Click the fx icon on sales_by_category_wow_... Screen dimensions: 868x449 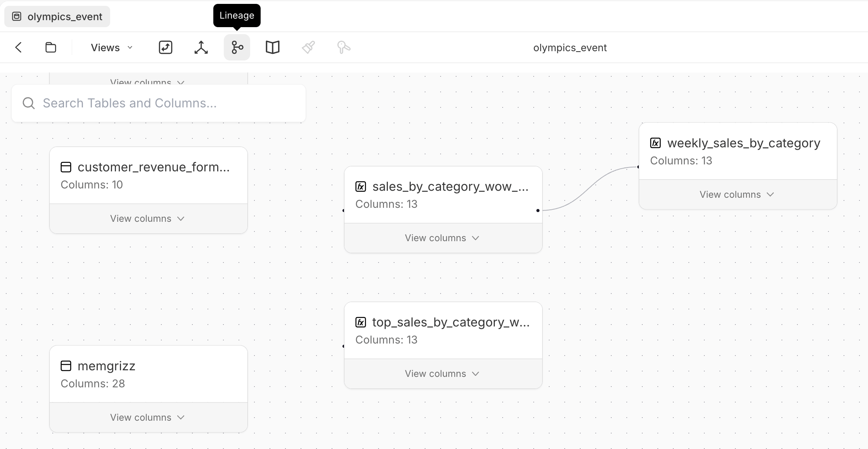(361, 187)
